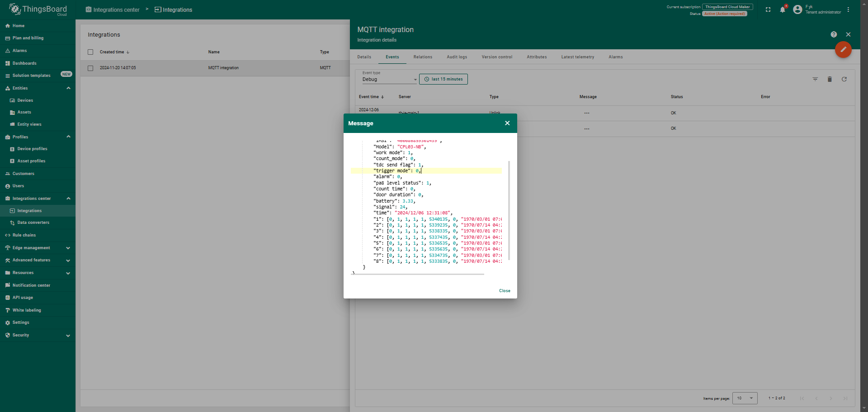Open user profile avatar icon
Screen dimensions: 868x412
pyautogui.click(x=797, y=9)
